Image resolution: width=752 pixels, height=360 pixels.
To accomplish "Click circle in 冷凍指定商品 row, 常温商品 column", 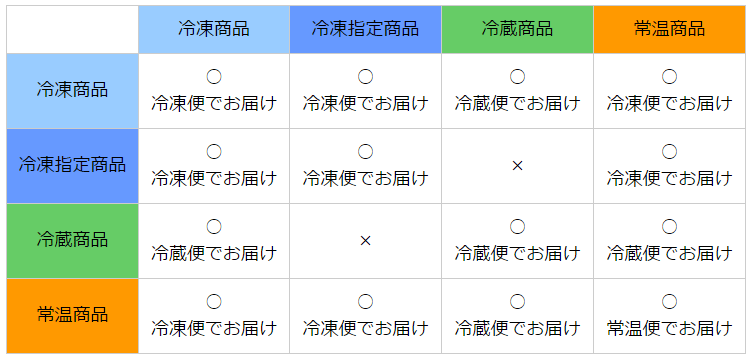I will [670, 151].
